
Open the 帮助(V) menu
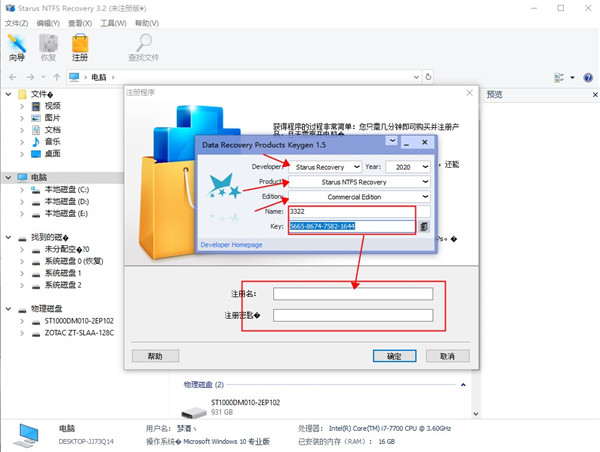147,23
